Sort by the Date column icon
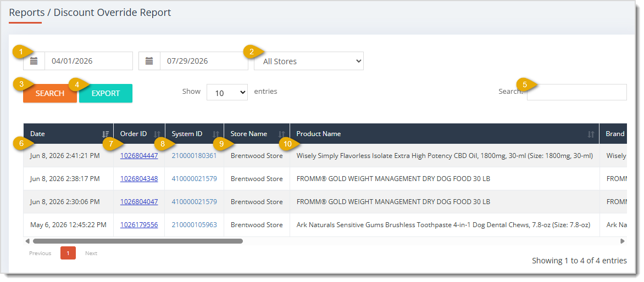This screenshot has height=282, width=644. [x=106, y=134]
